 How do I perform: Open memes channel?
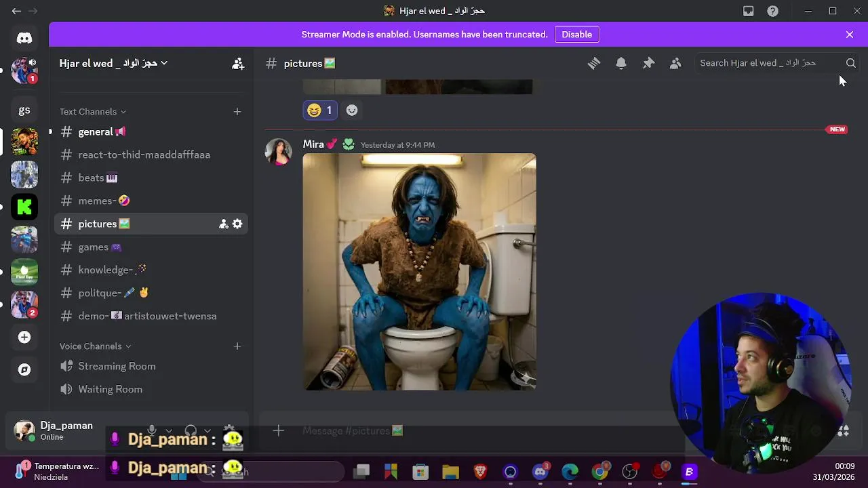tap(151, 201)
